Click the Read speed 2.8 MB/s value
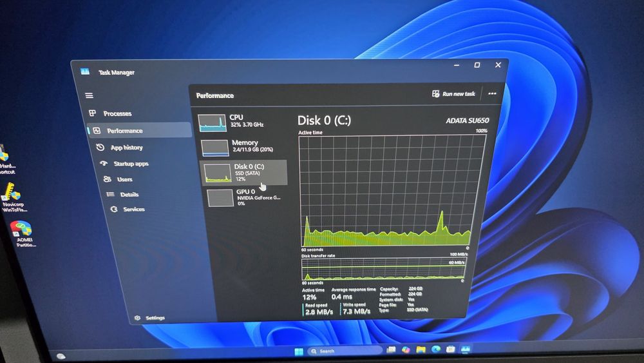 (x=319, y=312)
